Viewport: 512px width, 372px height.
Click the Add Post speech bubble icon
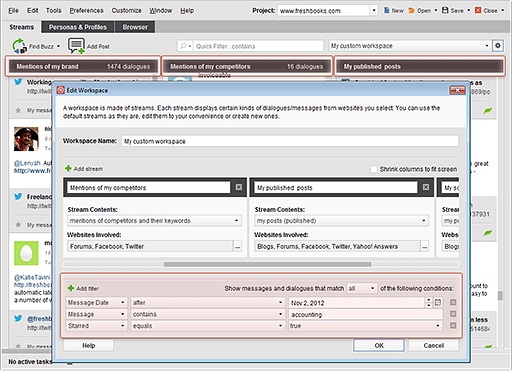click(x=76, y=46)
